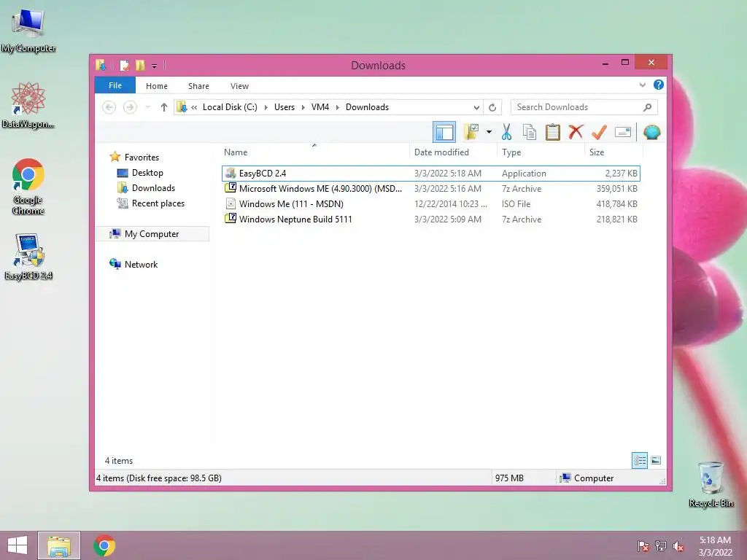Click the new folder icon in title bar

click(139, 65)
